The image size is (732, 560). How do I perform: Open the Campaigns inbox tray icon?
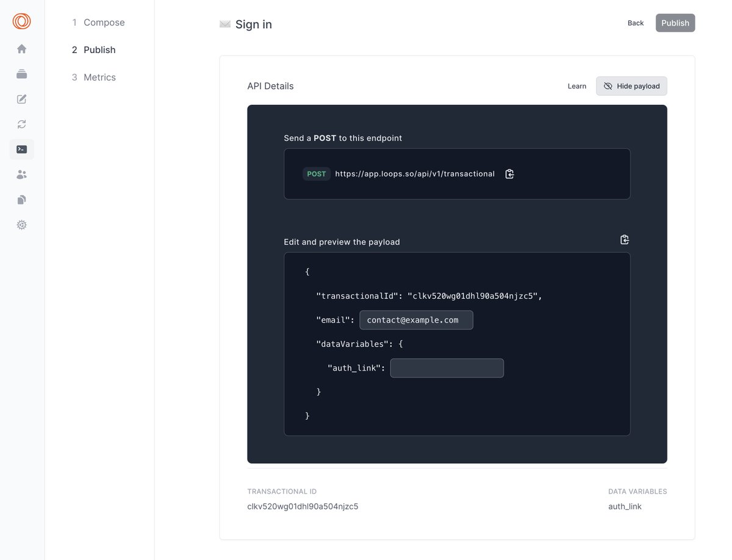pos(21,74)
